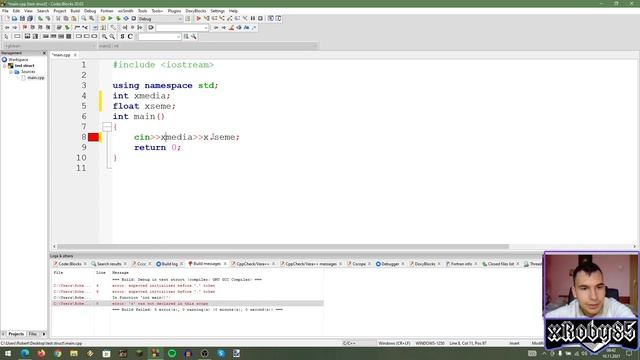Viewport: 640px width, 360px height.
Task: Click the Save all files icon
Action: click(30, 19)
